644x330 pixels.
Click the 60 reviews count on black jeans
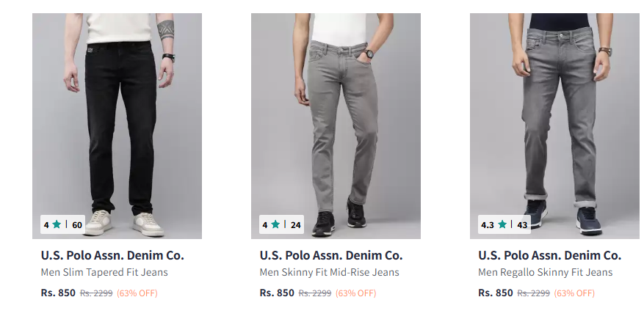pos(77,225)
